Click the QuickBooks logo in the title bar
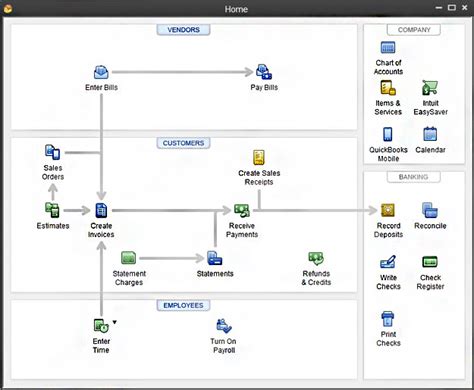474x390 pixels. (8, 8)
